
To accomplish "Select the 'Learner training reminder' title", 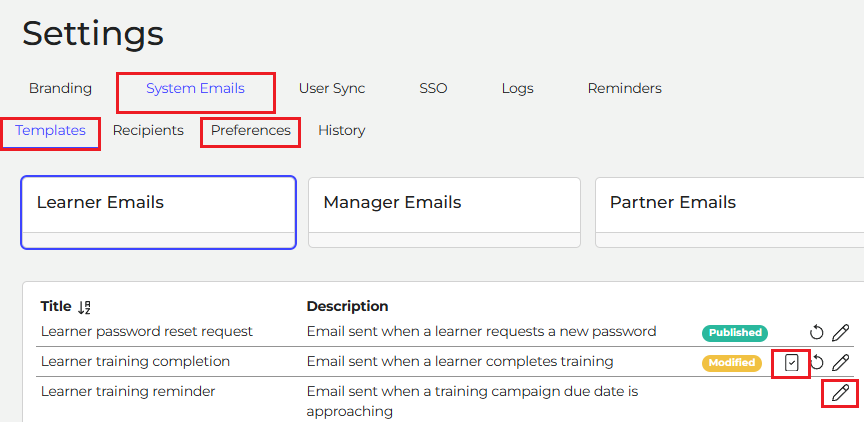I will 128,392.
